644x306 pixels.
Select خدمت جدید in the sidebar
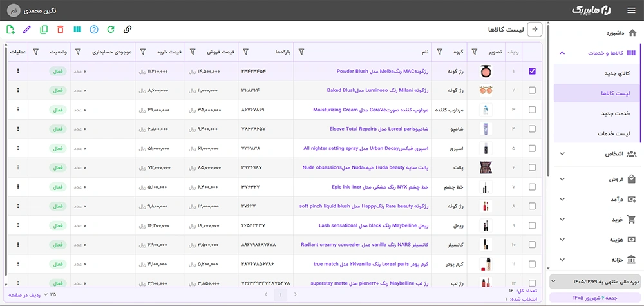click(597, 113)
